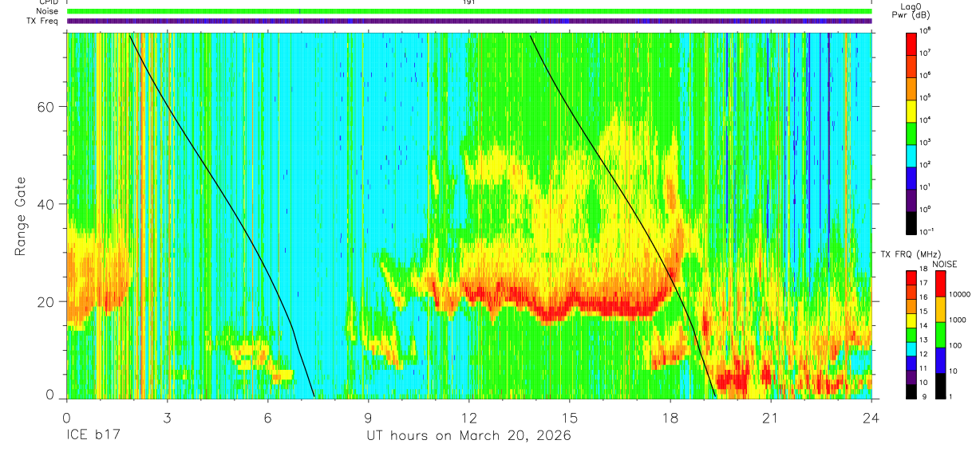This screenshot has width=980, height=452.
Task: Pick the cyan swatch on the power colorbar
Action: (911, 155)
